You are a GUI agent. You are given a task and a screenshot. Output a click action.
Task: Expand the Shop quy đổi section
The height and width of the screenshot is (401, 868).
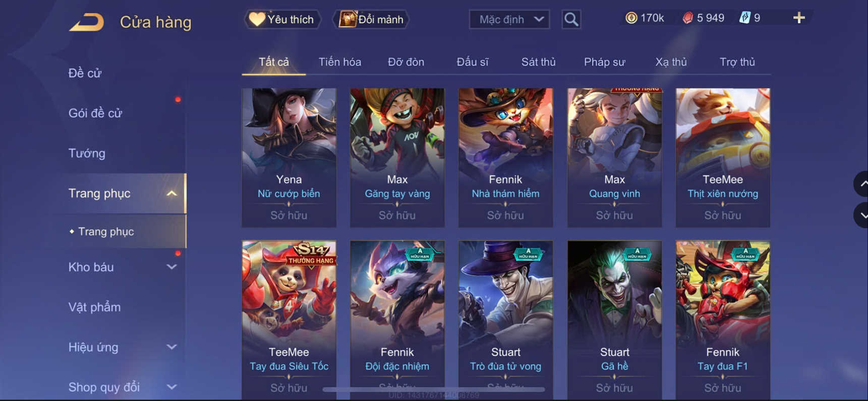pyautogui.click(x=171, y=387)
